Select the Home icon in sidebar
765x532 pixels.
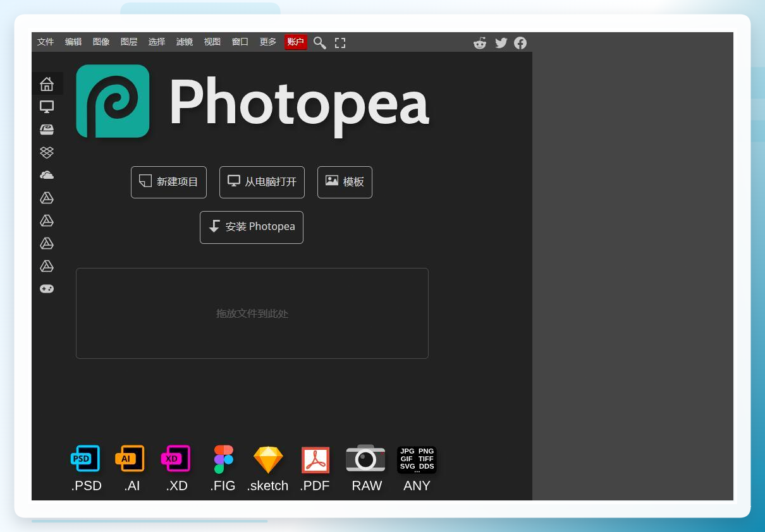(x=47, y=84)
